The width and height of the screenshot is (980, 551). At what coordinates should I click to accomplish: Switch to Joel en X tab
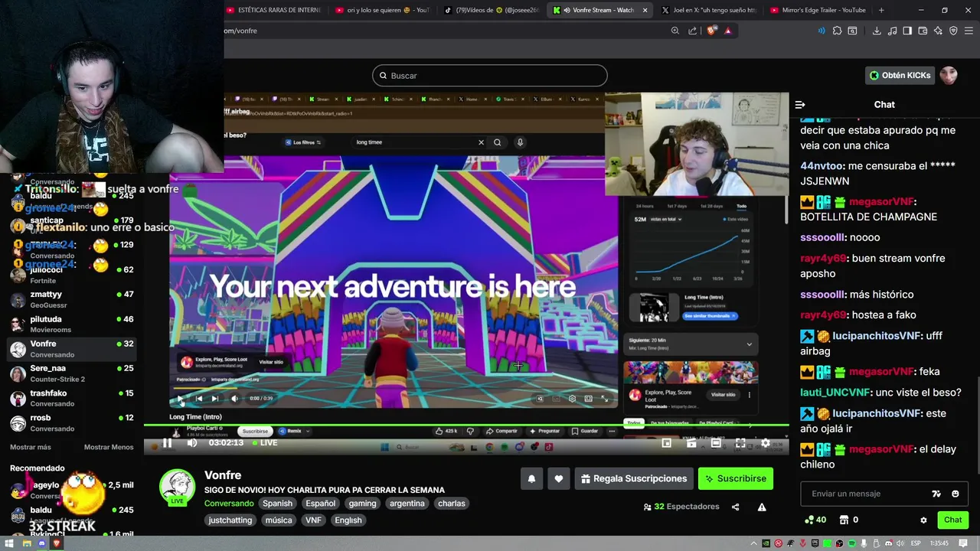[x=709, y=10]
